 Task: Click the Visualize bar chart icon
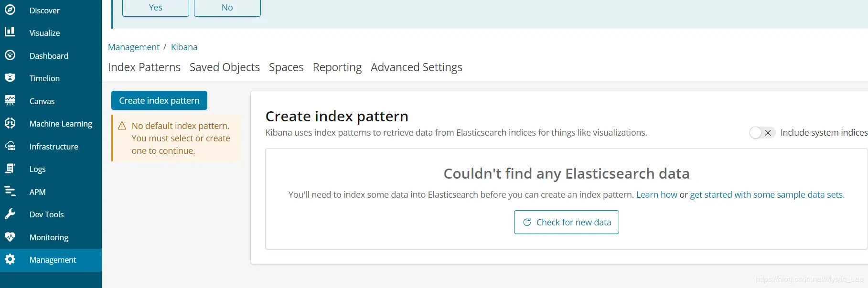(x=10, y=32)
